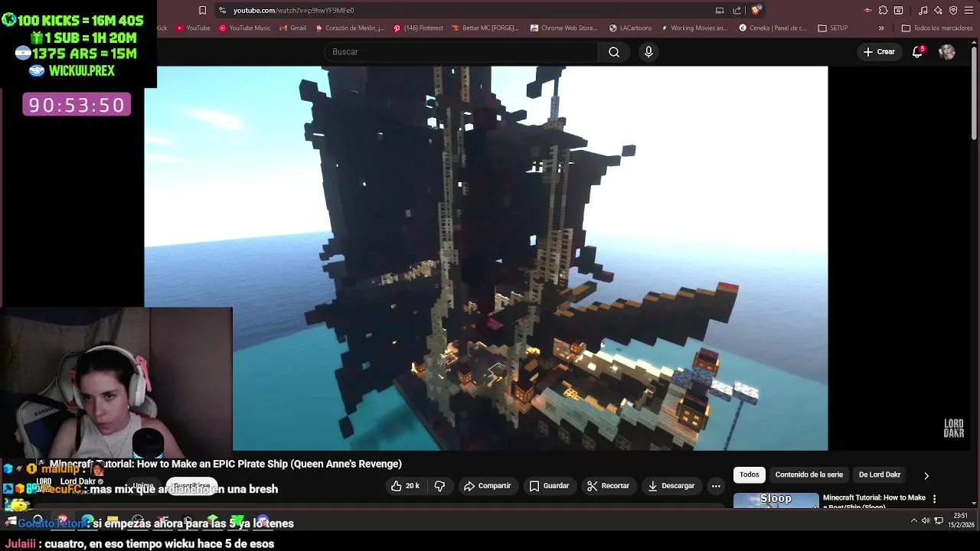The image size is (980, 551).
Task: Open the Corazón de Melón bookmark
Action: 350,28
